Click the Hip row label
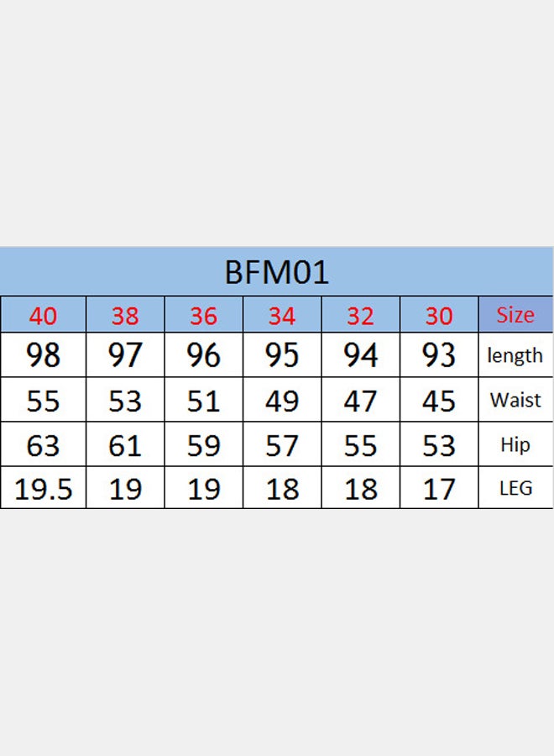Image resolution: width=554 pixels, height=756 pixels. pyautogui.click(x=515, y=444)
